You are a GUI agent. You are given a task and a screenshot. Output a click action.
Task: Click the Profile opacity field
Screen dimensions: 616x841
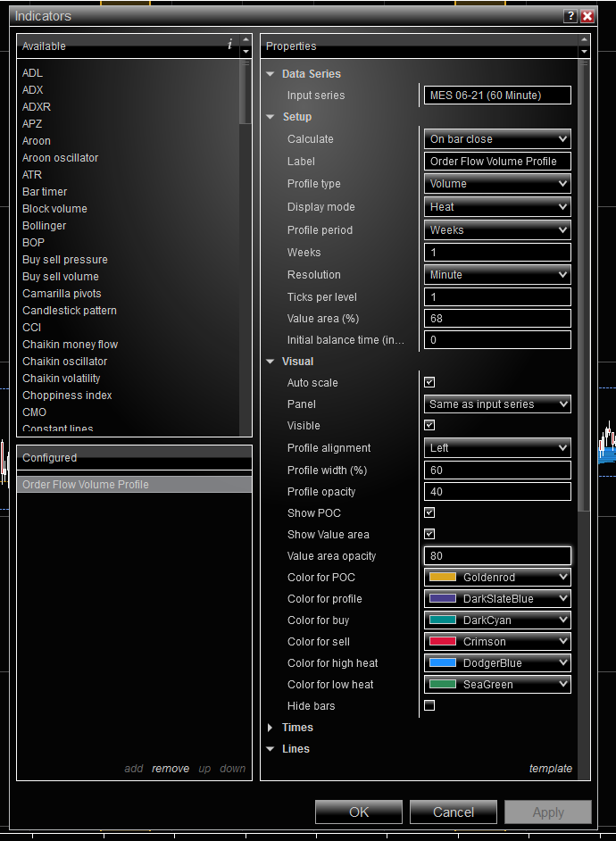tap(497, 491)
